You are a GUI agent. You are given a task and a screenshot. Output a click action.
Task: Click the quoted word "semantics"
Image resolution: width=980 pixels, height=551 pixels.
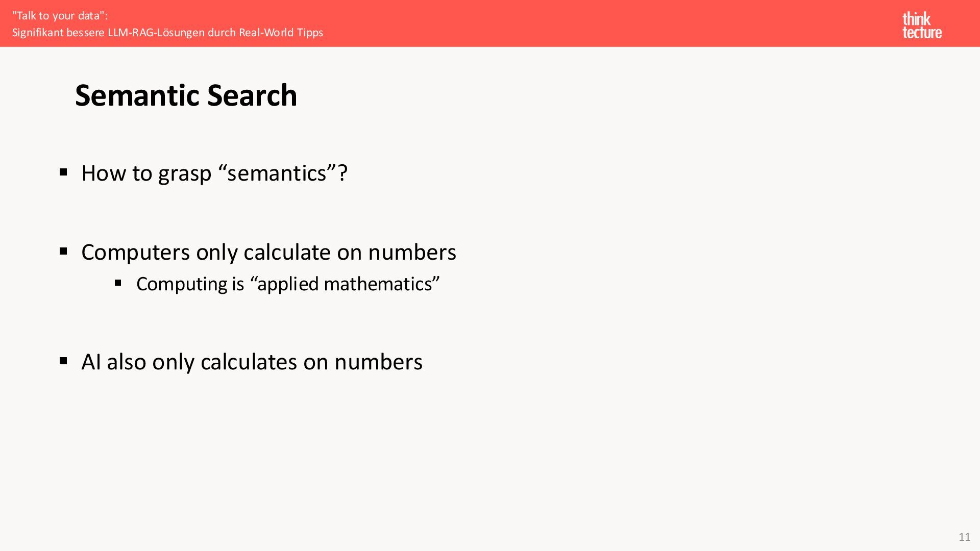(x=277, y=173)
